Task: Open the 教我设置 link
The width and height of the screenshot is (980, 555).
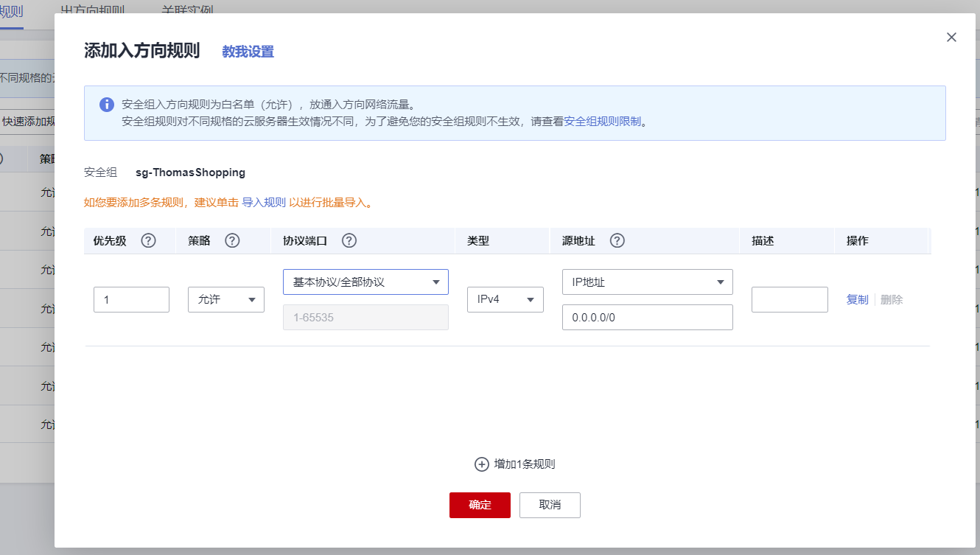Action: (248, 52)
